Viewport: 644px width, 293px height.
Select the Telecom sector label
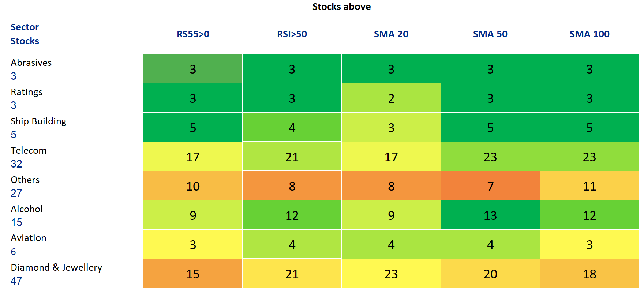[29, 150]
